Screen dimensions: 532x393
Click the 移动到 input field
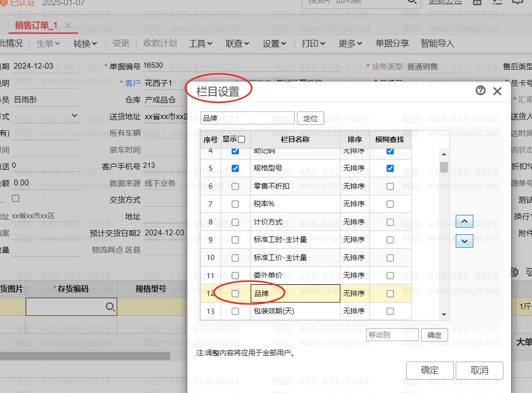[x=392, y=335]
